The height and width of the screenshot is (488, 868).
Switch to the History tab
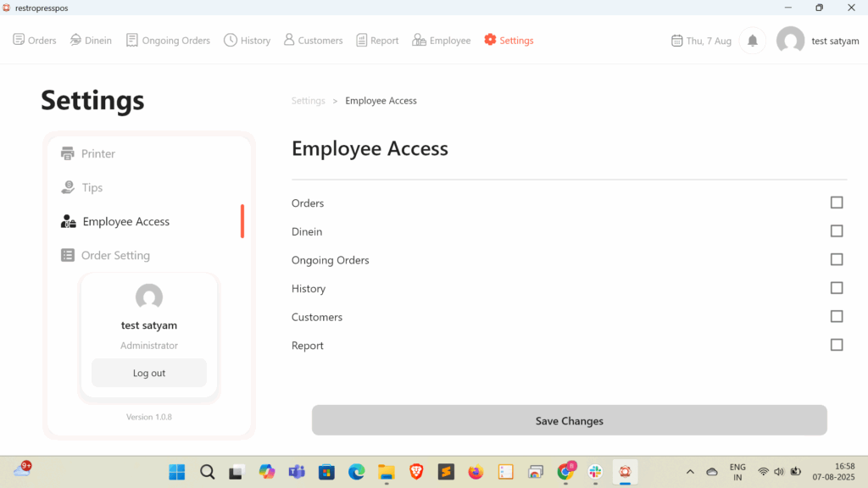[x=247, y=41]
